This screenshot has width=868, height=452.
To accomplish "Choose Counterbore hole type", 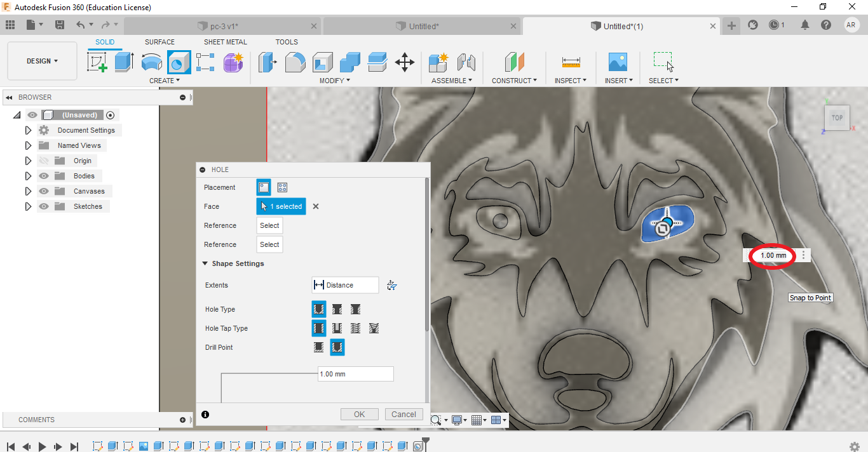I will tap(337, 309).
